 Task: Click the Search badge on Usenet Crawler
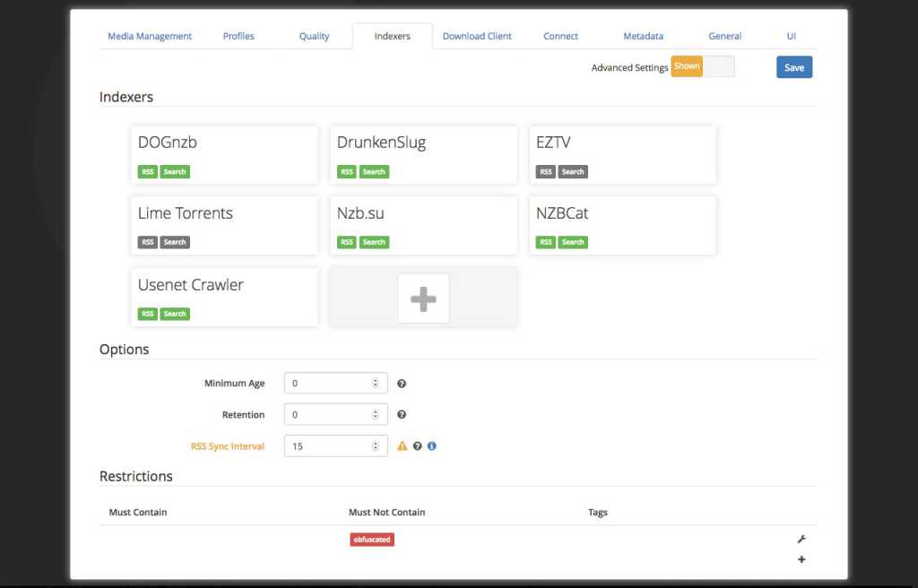pos(175,314)
